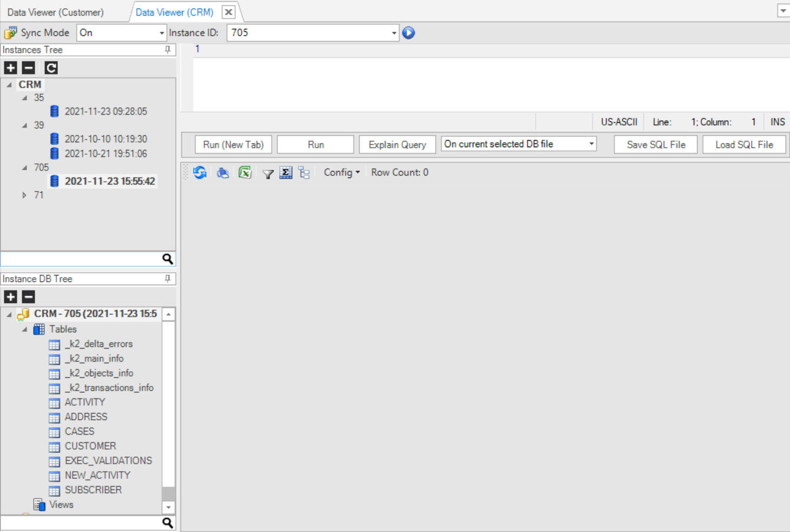Toggle the grouping tree view icon
The height and width of the screenshot is (532, 790).
[304, 173]
